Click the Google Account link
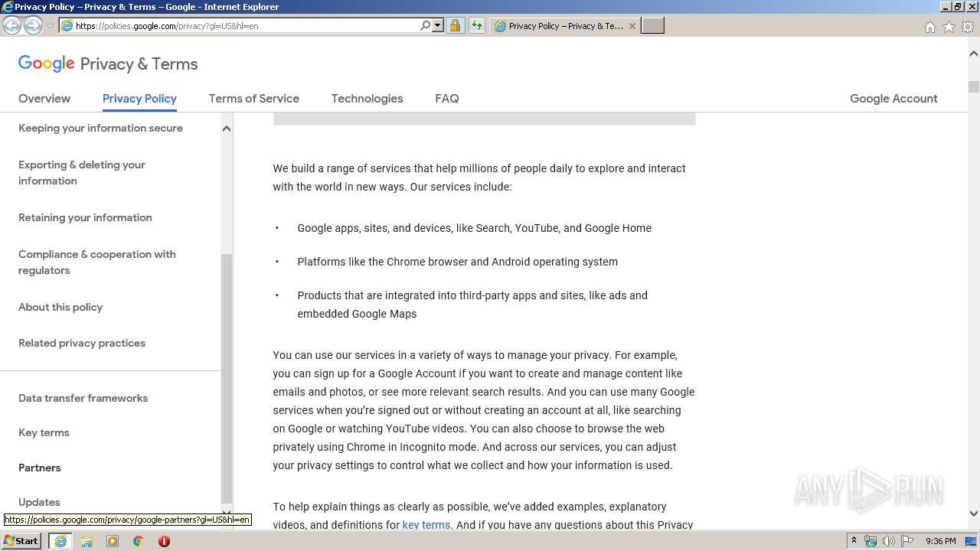 [x=893, y=99]
